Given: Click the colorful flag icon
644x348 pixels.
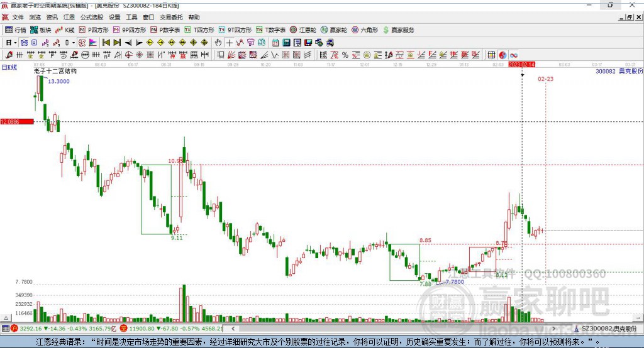Looking at the screenshot, I should [93, 43].
